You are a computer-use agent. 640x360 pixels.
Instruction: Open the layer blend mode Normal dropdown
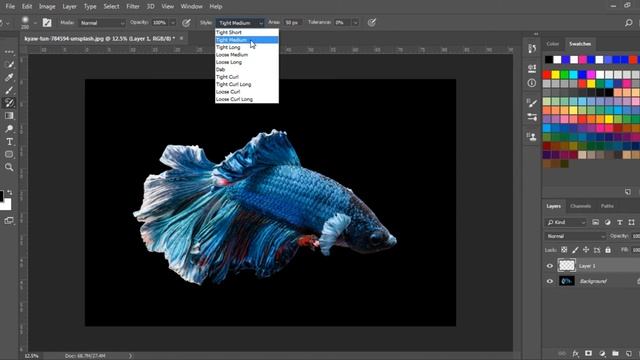tap(575, 236)
